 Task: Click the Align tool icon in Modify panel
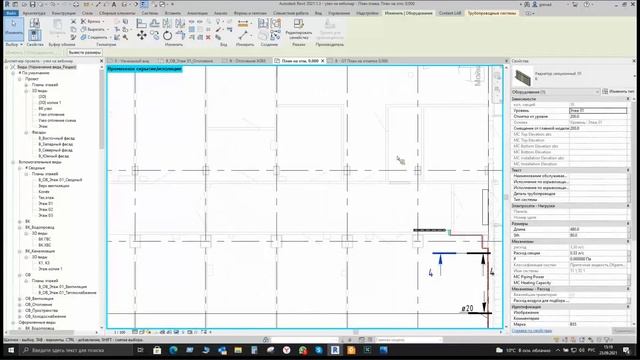(142, 23)
